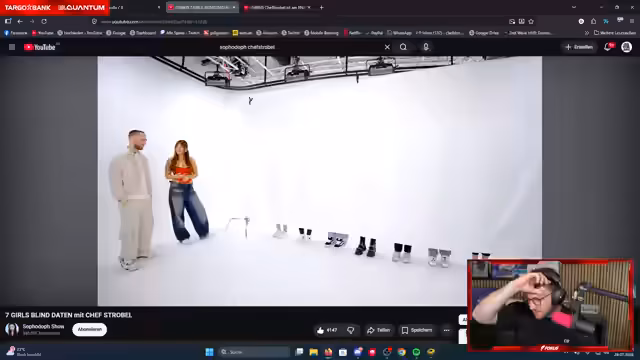Screen dimensions: 640x360
Task: Bookmark this page with the star icon
Action: click(x=531, y=22)
